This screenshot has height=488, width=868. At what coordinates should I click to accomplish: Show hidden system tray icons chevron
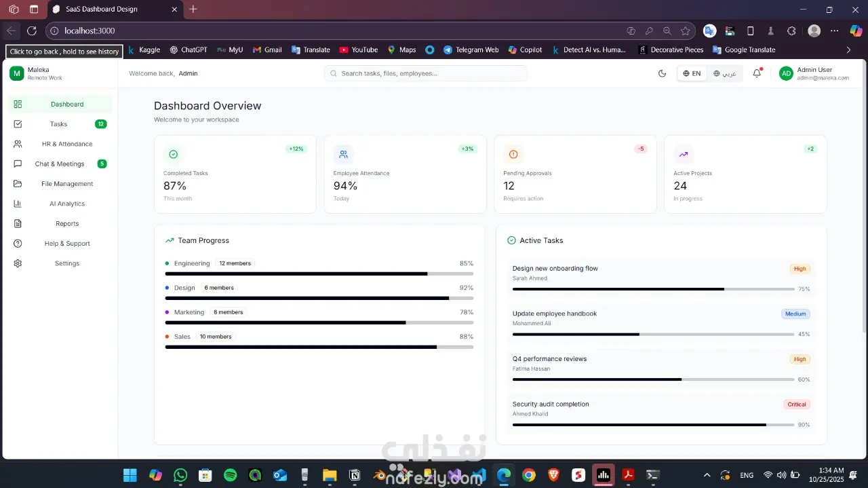(x=707, y=475)
